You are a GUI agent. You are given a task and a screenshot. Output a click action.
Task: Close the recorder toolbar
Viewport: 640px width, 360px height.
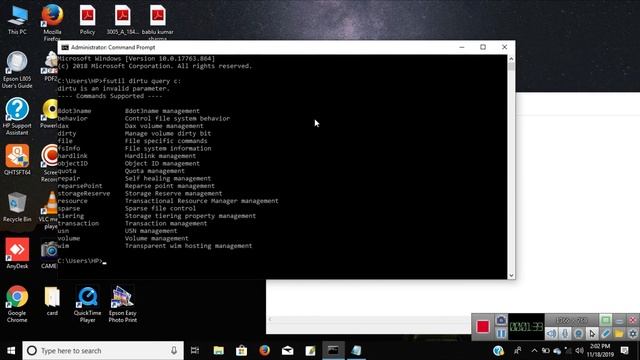(x=633, y=320)
